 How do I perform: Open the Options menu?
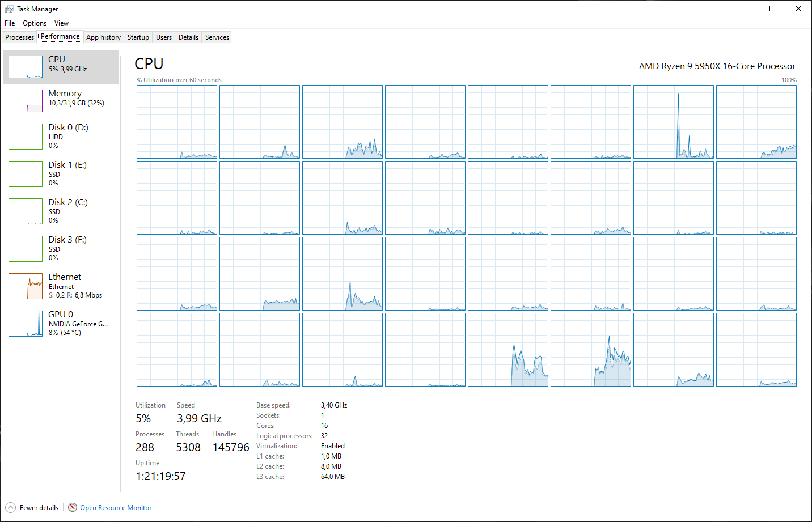(x=35, y=23)
